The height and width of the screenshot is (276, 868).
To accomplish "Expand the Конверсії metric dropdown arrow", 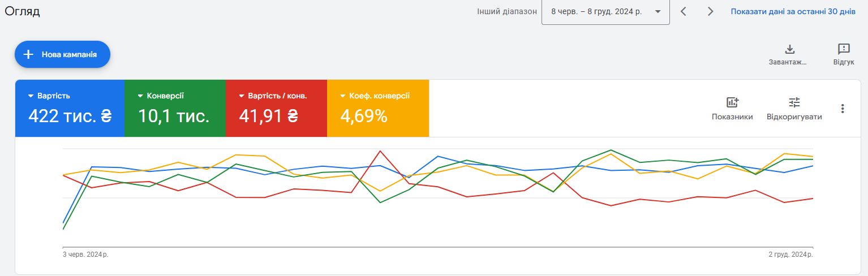I will coord(140,96).
